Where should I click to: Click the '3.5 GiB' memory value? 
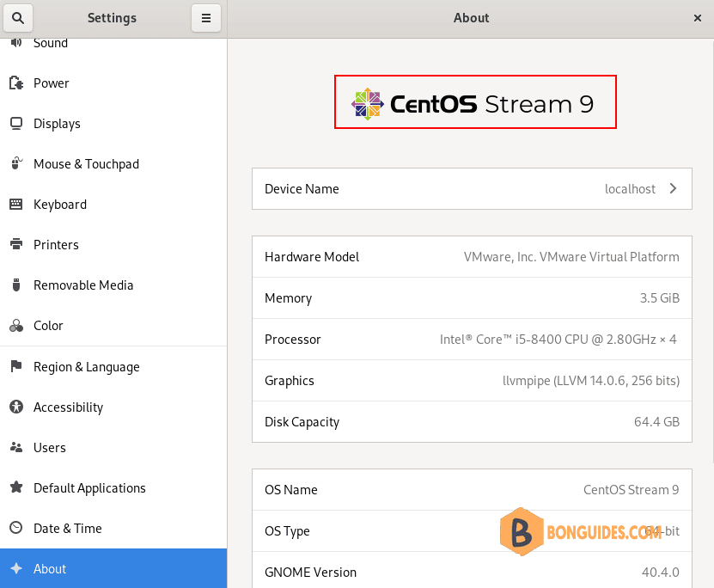[659, 298]
